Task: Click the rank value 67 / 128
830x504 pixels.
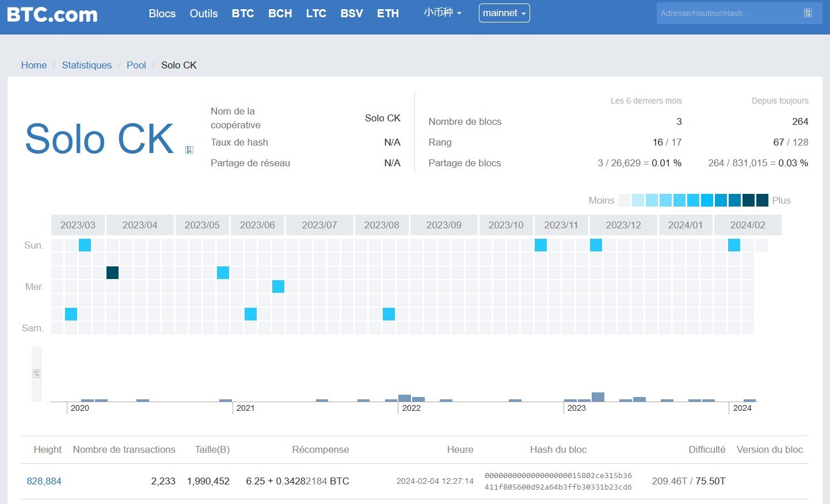Action: pos(791,142)
